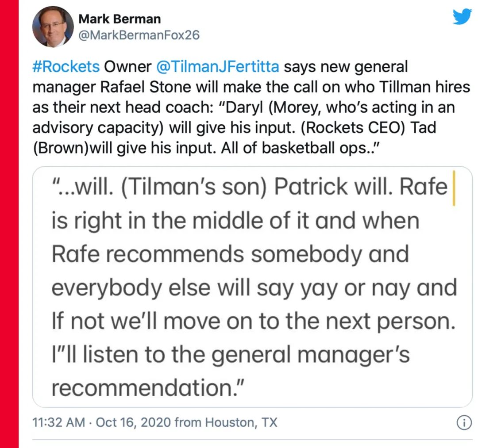Viewport: 478px width, 448px height.
Task: Click the Mark Berman display name
Action: coord(119,19)
